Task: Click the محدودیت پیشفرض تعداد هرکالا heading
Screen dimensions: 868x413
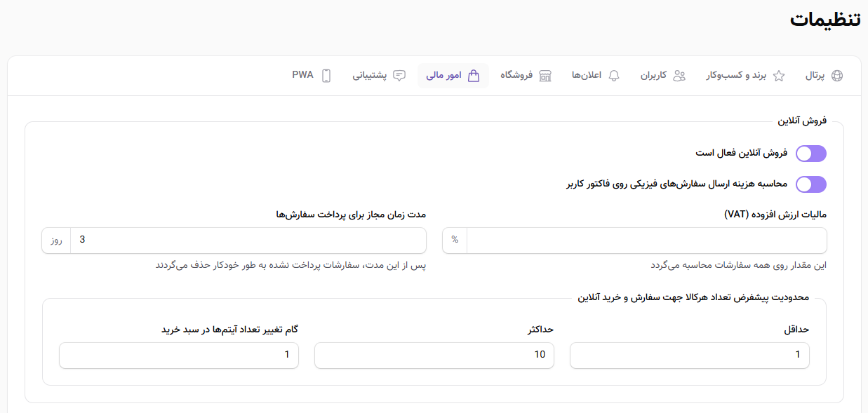Action: click(694, 297)
